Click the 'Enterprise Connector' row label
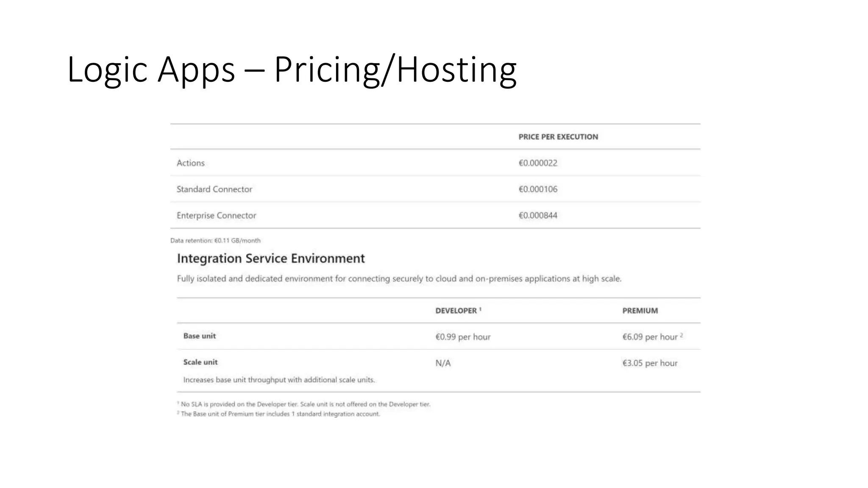 216,216
